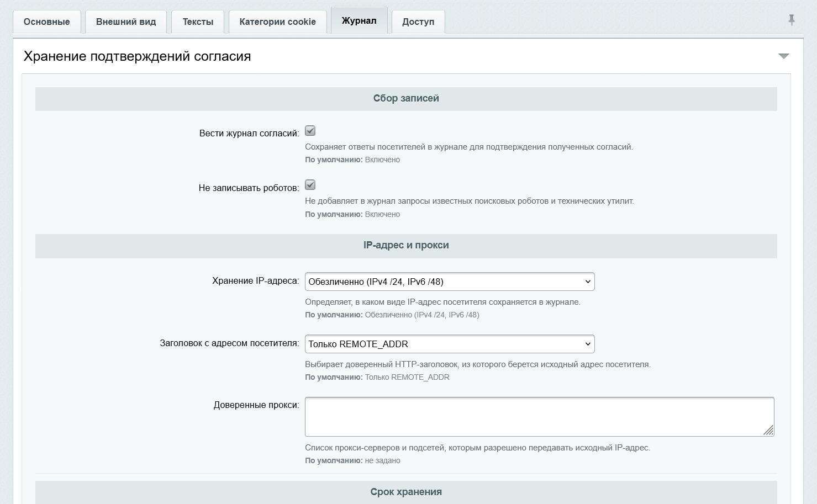Click the hint Определяет, в каком виде IP-адрес
Screen dimensions: 817x504
click(x=442, y=302)
